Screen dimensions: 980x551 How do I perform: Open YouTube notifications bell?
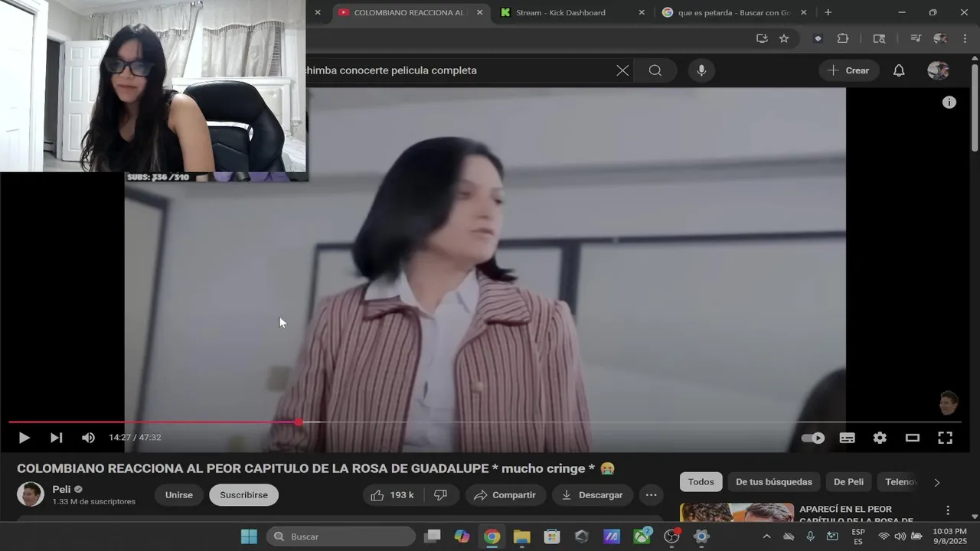[x=899, y=70]
